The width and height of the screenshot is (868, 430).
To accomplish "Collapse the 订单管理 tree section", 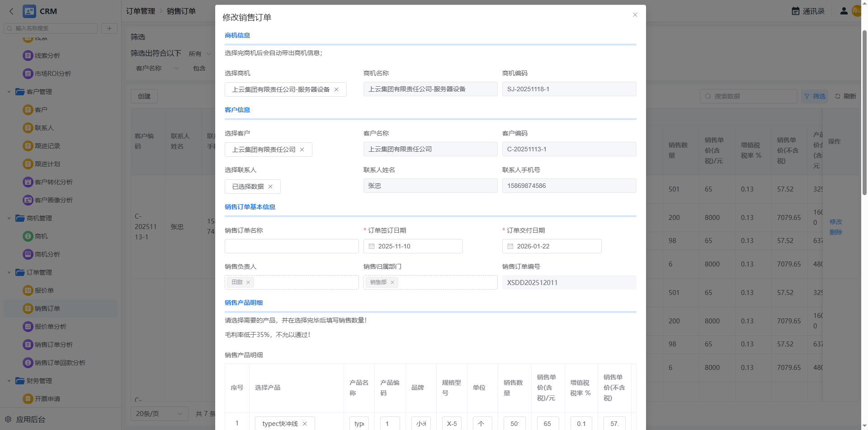I will [9, 272].
